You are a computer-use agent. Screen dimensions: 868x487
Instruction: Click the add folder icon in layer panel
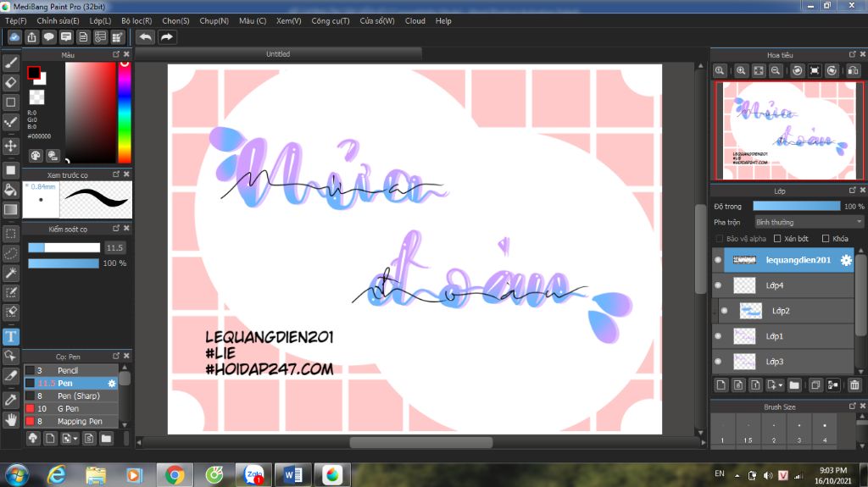click(x=793, y=385)
